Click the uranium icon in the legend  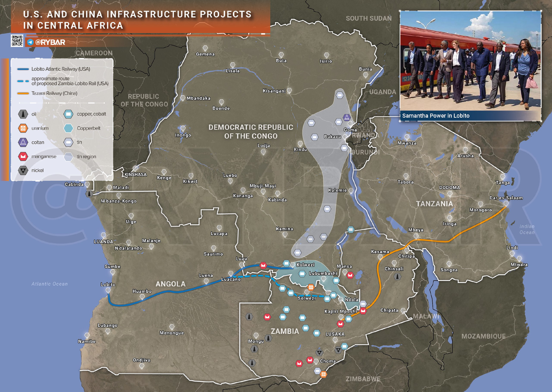(23, 128)
